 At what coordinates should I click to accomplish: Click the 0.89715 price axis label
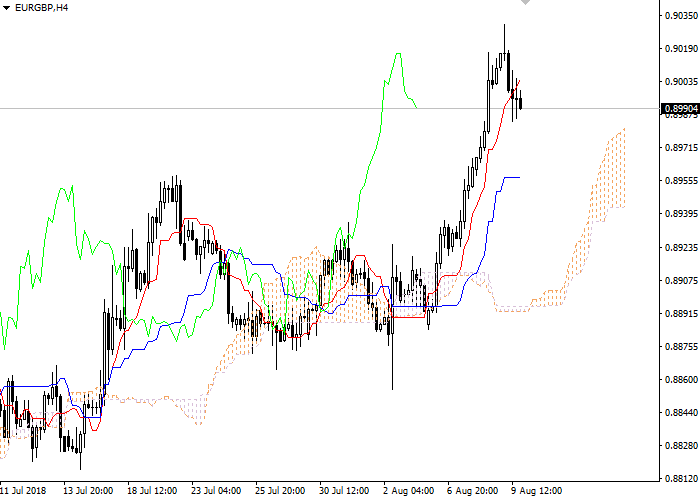click(681, 148)
